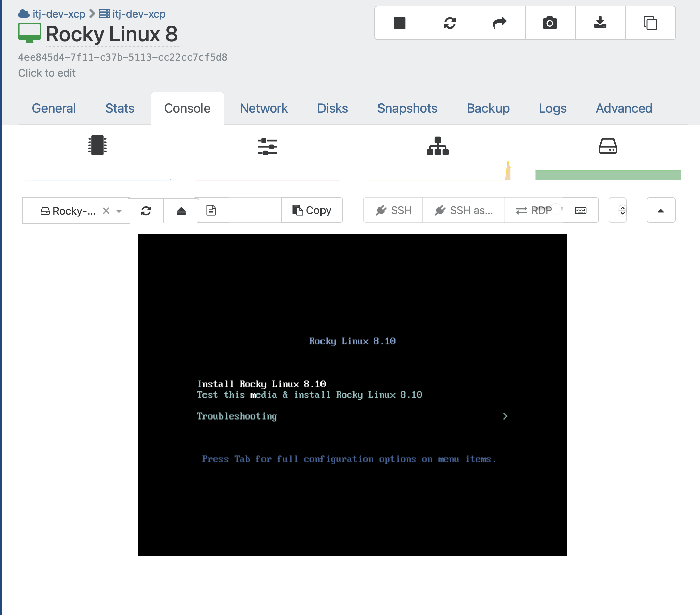Click the migrate VM arrow icon
Screen dimensions: 700x615
pyautogui.click(x=500, y=23)
